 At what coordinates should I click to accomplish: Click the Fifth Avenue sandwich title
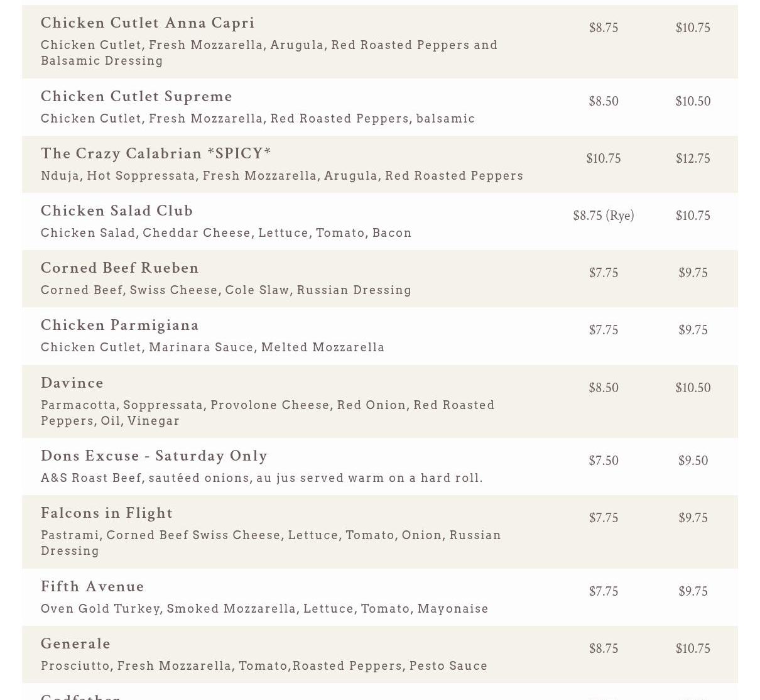tap(92, 587)
